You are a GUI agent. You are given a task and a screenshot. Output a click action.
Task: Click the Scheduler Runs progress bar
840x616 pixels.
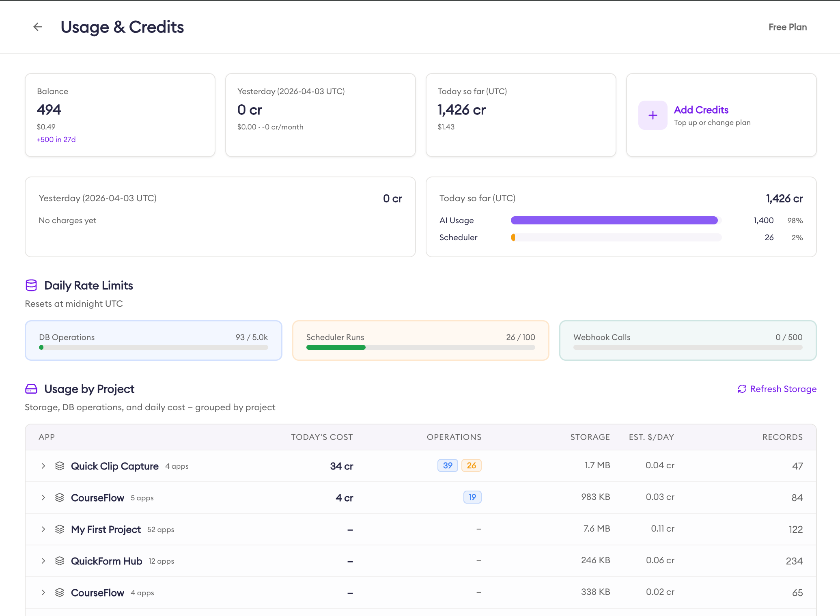click(x=420, y=347)
